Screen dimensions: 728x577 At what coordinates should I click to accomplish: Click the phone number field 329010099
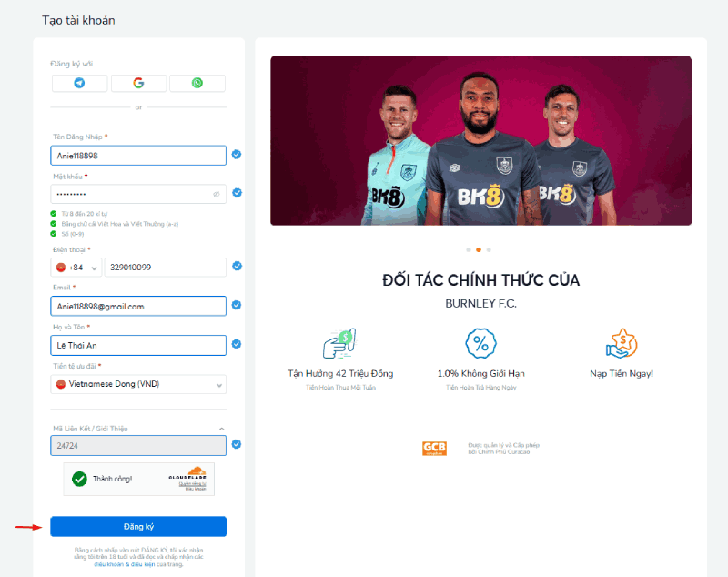tap(166, 268)
